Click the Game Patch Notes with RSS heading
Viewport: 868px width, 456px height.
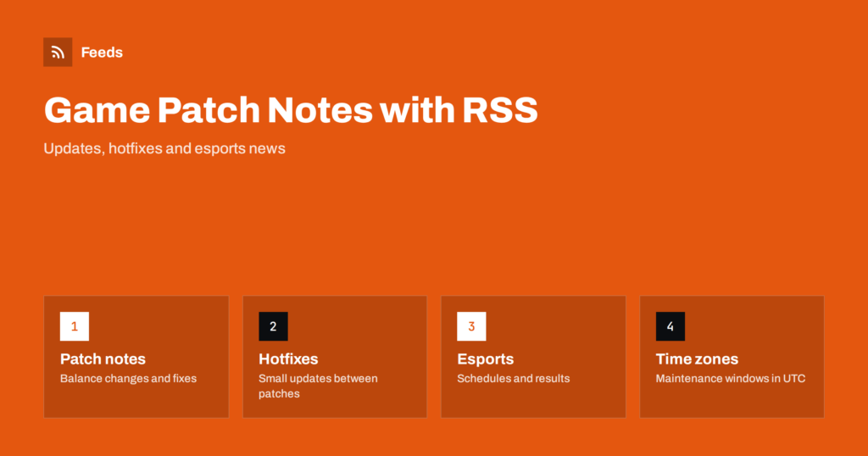pos(291,109)
